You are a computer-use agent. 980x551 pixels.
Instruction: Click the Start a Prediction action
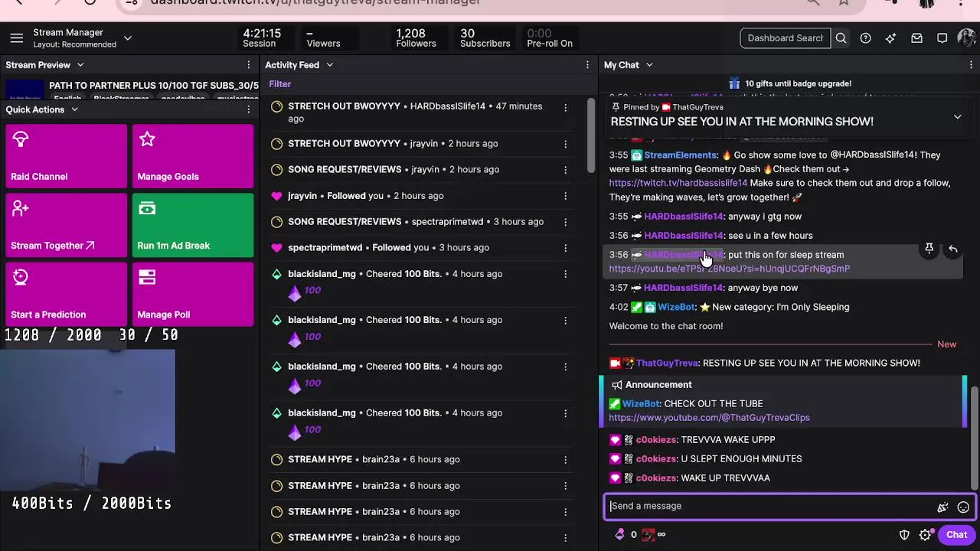pyautogui.click(x=66, y=294)
